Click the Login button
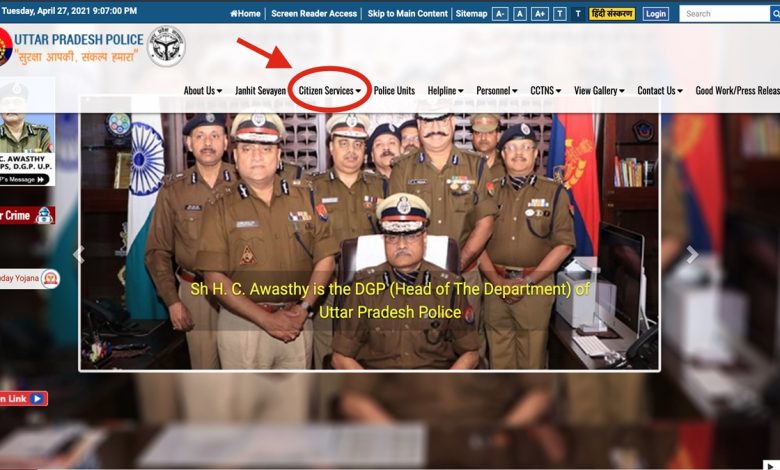780x470 pixels. 656,14
